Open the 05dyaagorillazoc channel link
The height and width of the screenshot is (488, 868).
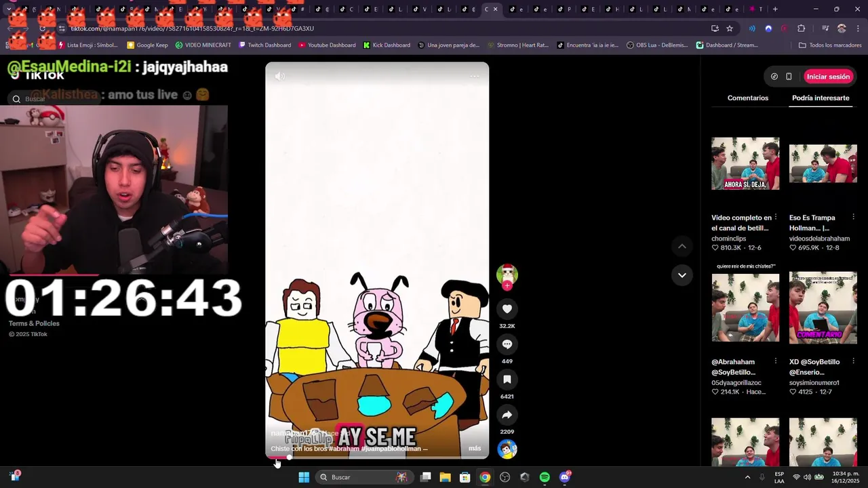point(736,383)
